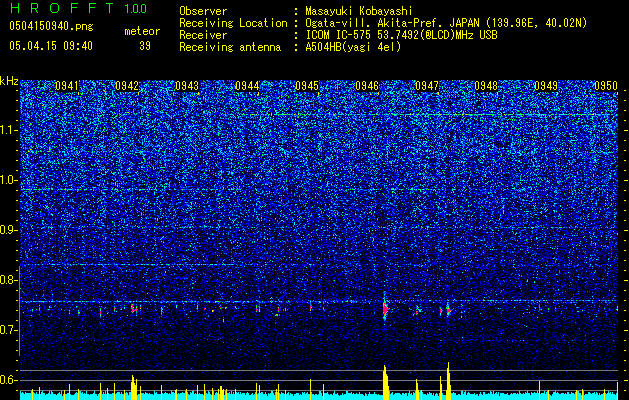Click the Observer label
The height and width of the screenshot is (400, 629).
click(203, 11)
